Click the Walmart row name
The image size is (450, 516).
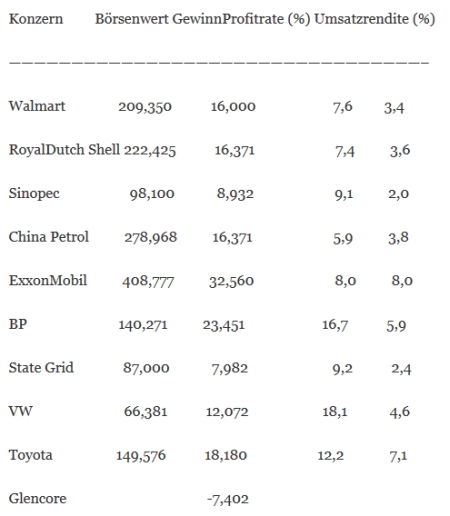[x=37, y=106]
